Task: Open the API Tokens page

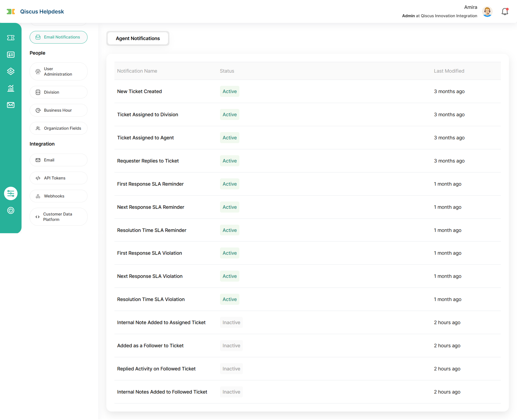Action: 58,178
